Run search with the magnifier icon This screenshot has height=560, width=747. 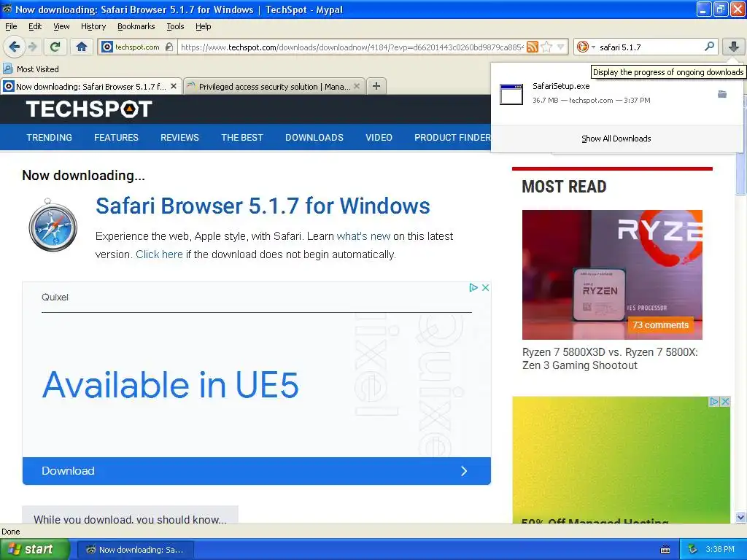709,47
